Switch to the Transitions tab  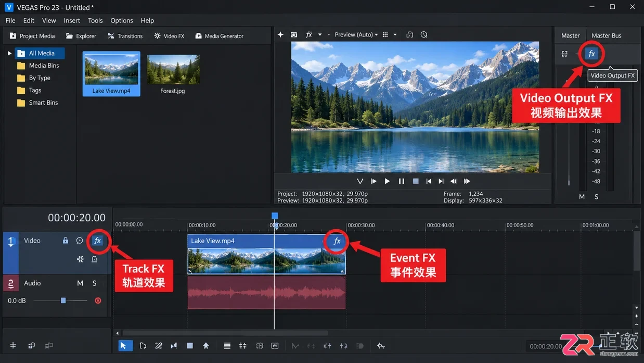pos(125,36)
